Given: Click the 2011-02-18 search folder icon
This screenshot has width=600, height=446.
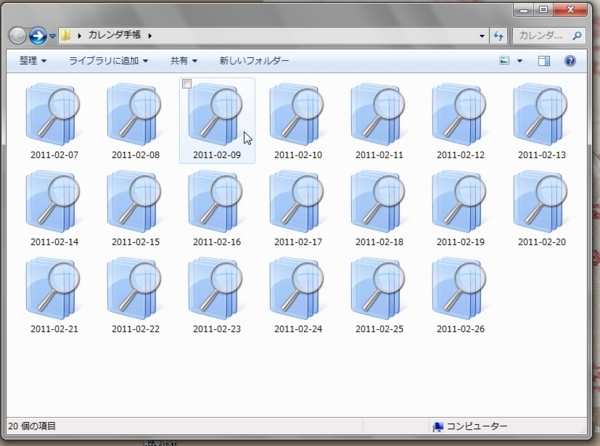Looking at the screenshot, I should click(x=378, y=201).
